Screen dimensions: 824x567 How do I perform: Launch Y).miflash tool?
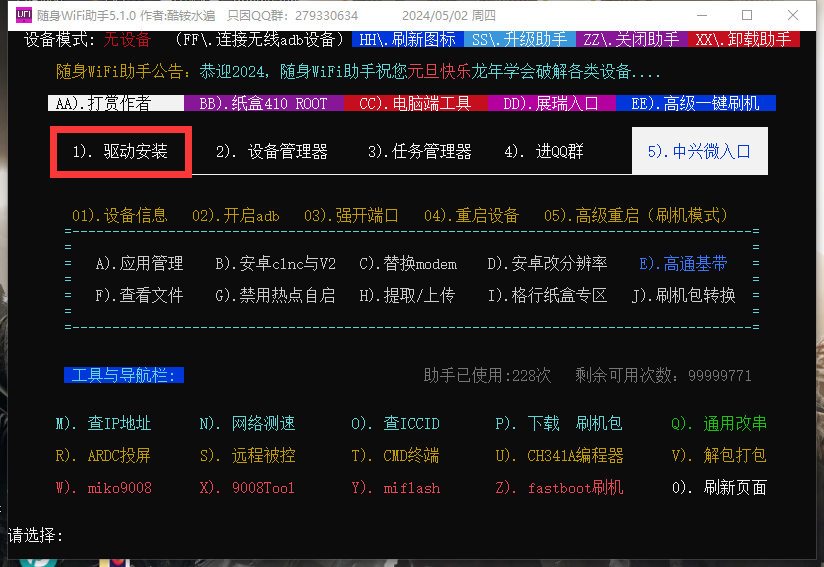[x=396, y=488]
